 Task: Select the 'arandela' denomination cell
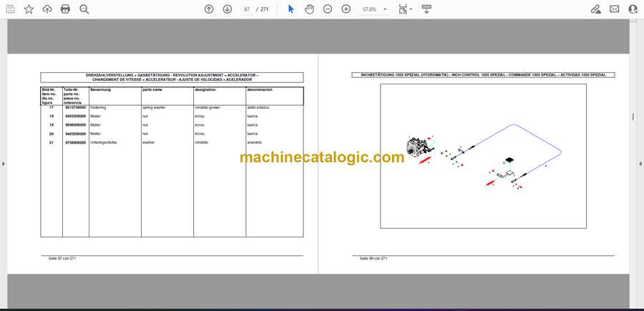255,142
